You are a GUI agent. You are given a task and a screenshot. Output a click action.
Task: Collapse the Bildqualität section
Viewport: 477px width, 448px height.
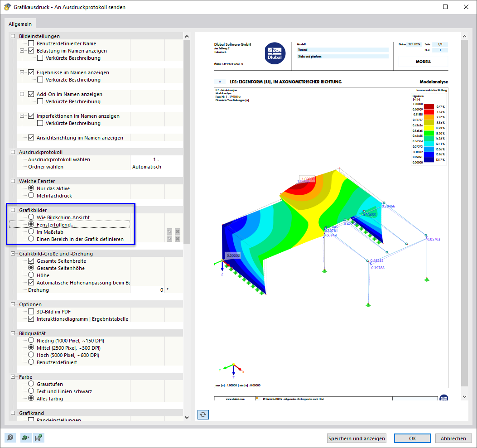pos(13,333)
